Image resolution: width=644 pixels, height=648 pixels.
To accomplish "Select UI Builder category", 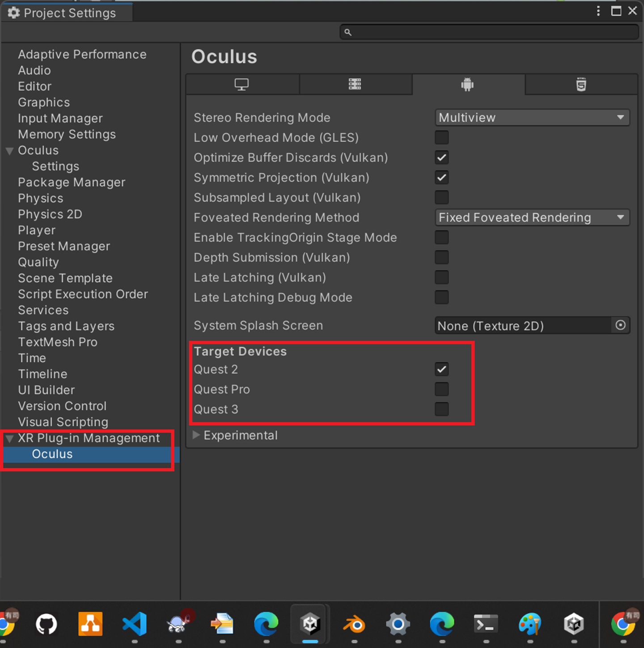I will (47, 390).
